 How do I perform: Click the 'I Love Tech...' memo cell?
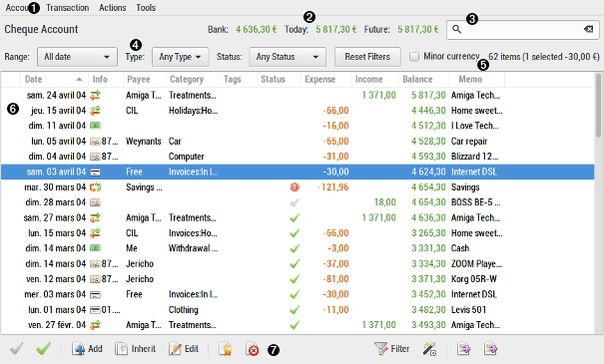pos(474,126)
